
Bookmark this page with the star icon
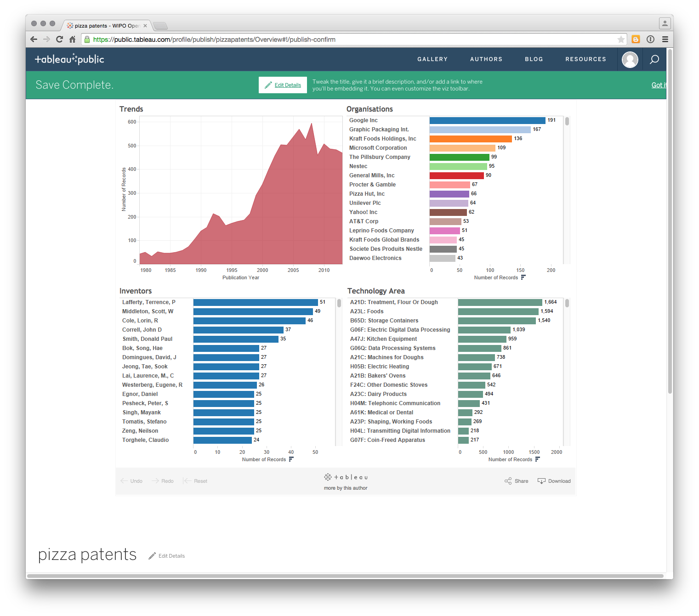(621, 40)
